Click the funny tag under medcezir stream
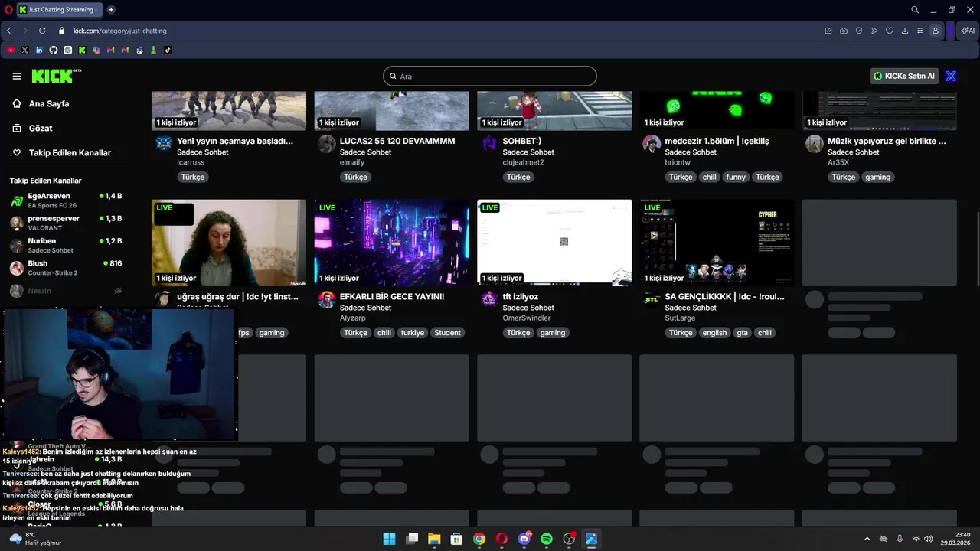980x551 pixels. coord(736,177)
